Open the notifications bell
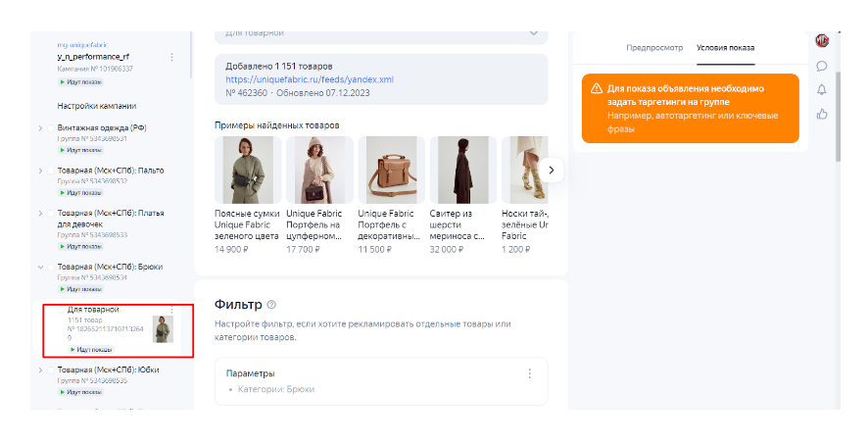Screen dimensions: 868x443 (x=822, y=90)
